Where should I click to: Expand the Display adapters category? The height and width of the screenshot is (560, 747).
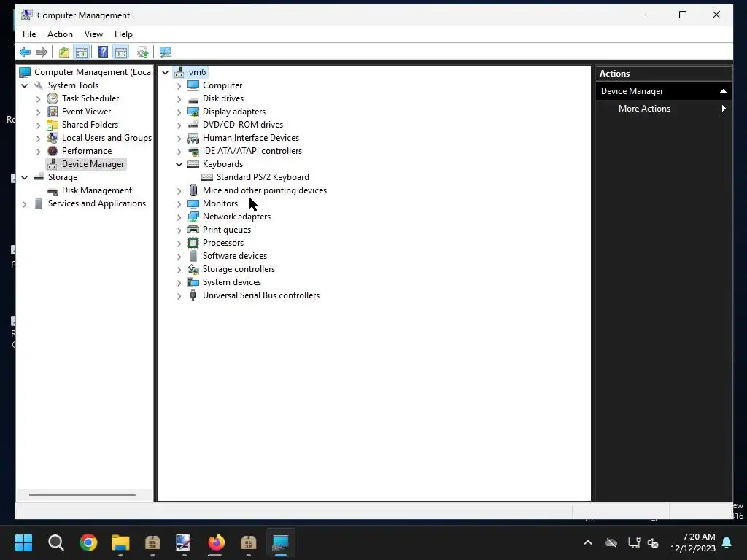click(x=179, y=112)
